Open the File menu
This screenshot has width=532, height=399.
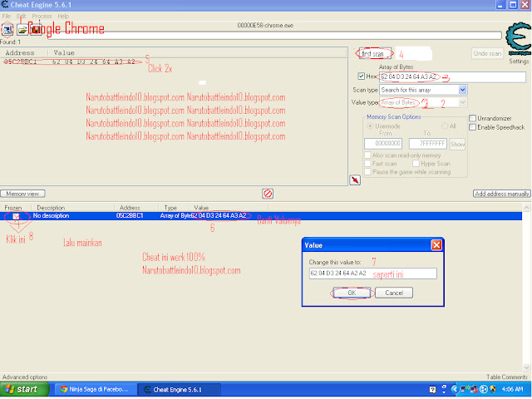[x=6, y=16]
